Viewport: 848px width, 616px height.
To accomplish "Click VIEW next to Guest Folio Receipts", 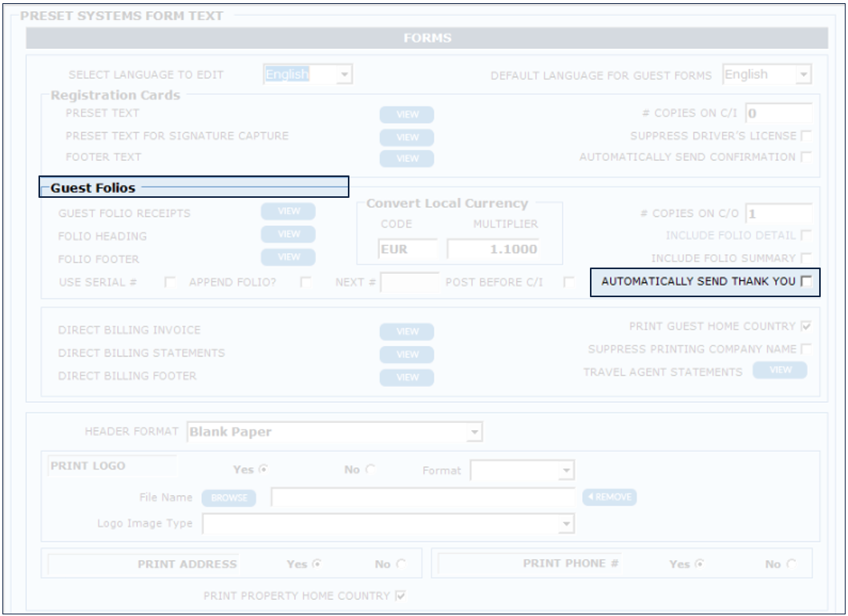I will click(x=288, y=211).
